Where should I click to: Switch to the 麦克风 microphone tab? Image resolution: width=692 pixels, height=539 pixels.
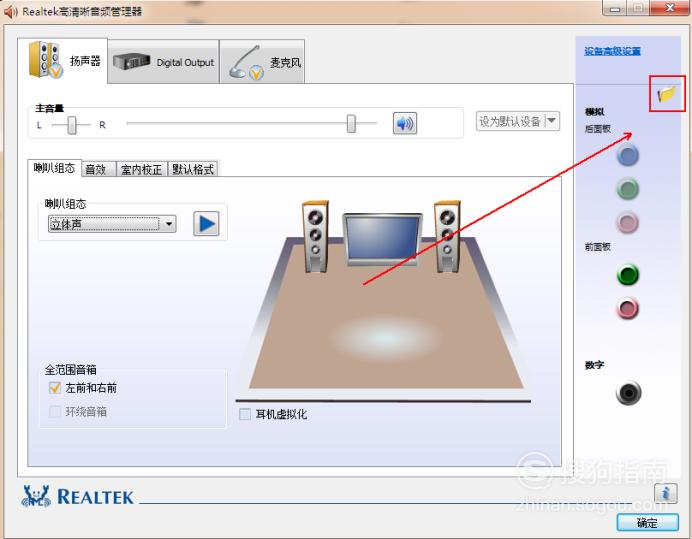tap(262, 62)
